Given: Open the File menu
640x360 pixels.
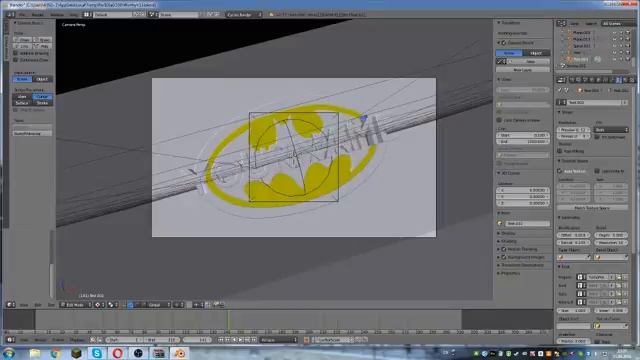Looking at the screenshot, I should tap(22, 14).
